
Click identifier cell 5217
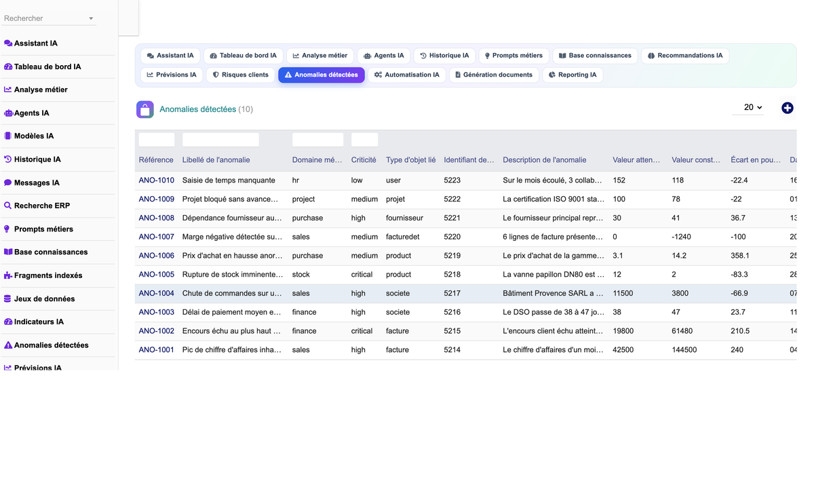452,294
